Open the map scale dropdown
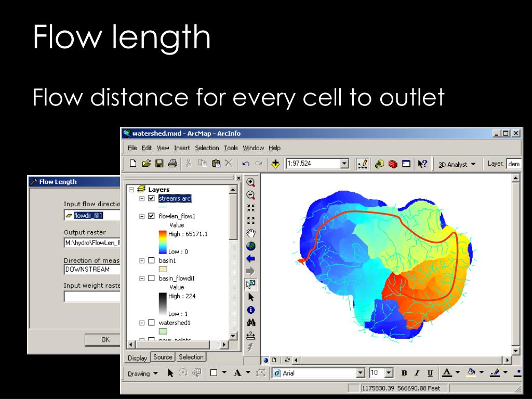The image size is (532, 399). [344, 164]
